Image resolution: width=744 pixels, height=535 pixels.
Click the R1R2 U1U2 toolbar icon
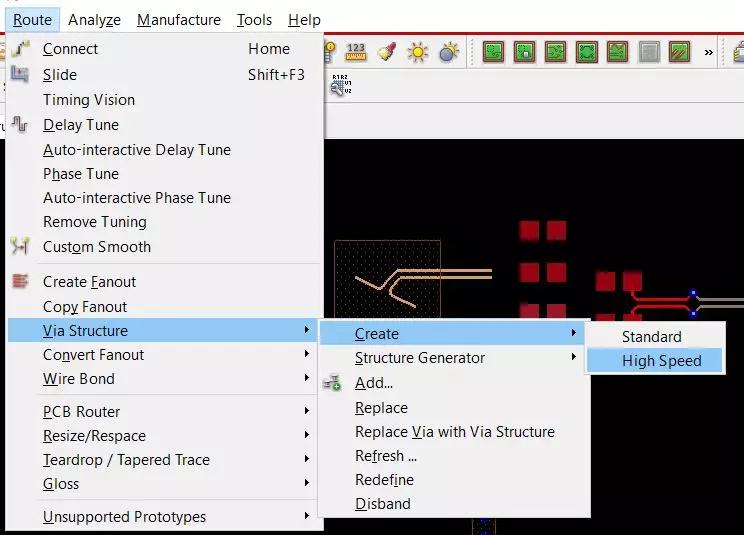point(341,86)
